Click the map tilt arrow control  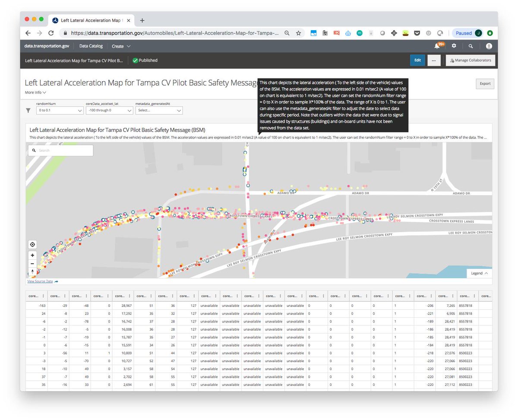tap(32, 272)
